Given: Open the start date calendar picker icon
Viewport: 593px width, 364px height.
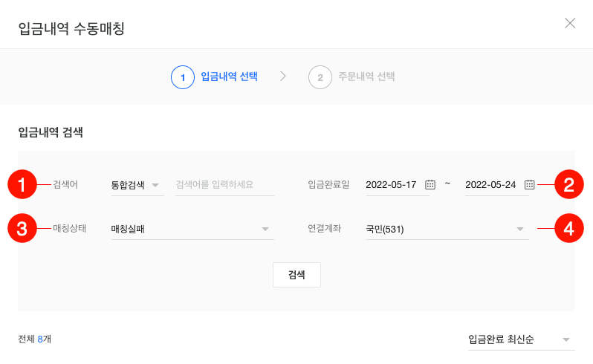Looking at the screenshot, I should pyautogui.click(x=430, y=185).
